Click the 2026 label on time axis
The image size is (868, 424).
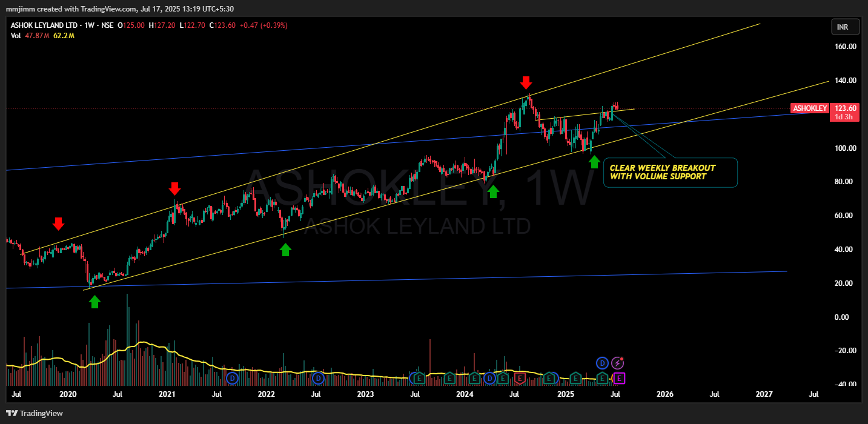[665, 394]
